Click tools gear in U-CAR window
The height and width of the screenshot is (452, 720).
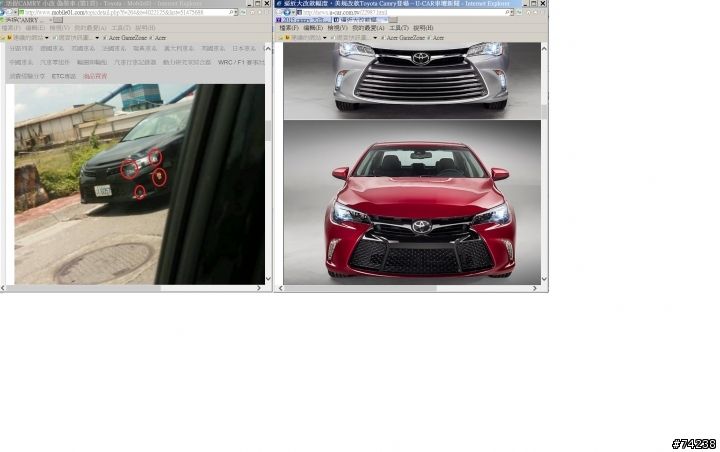[x=542, y=12]
